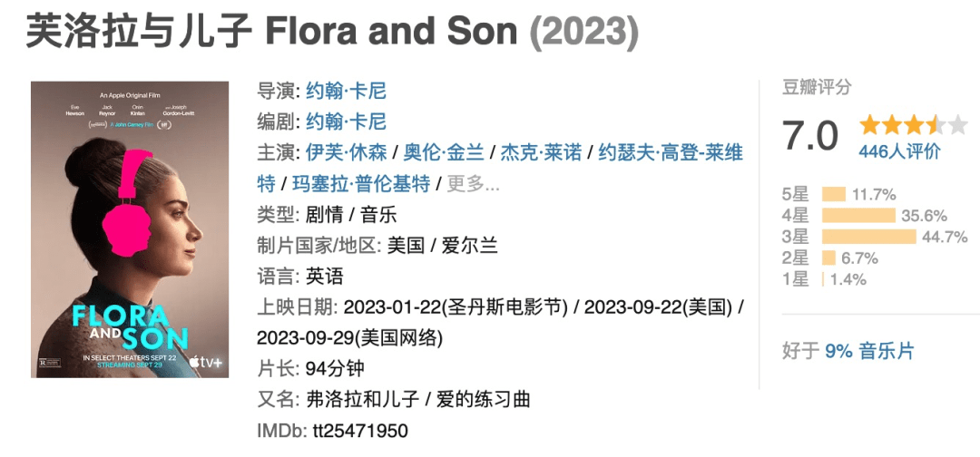
Task: Click the 7.0 rating score
Action: point(810,135)
